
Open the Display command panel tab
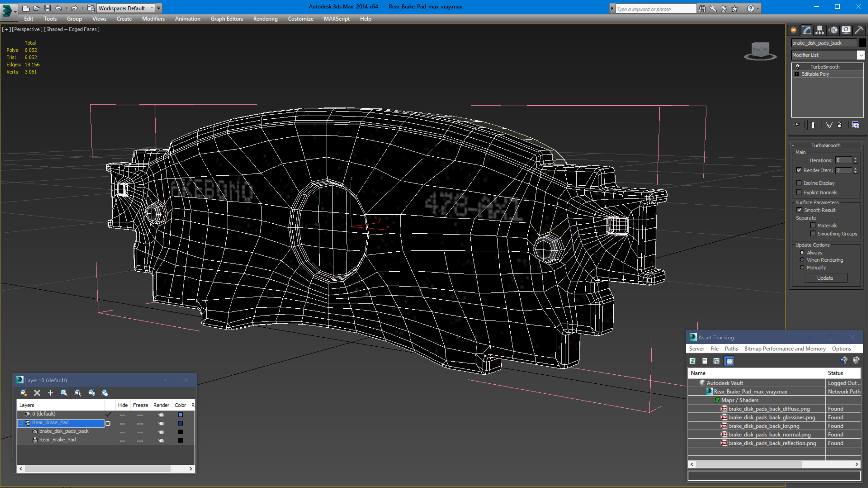click(846, 30)
